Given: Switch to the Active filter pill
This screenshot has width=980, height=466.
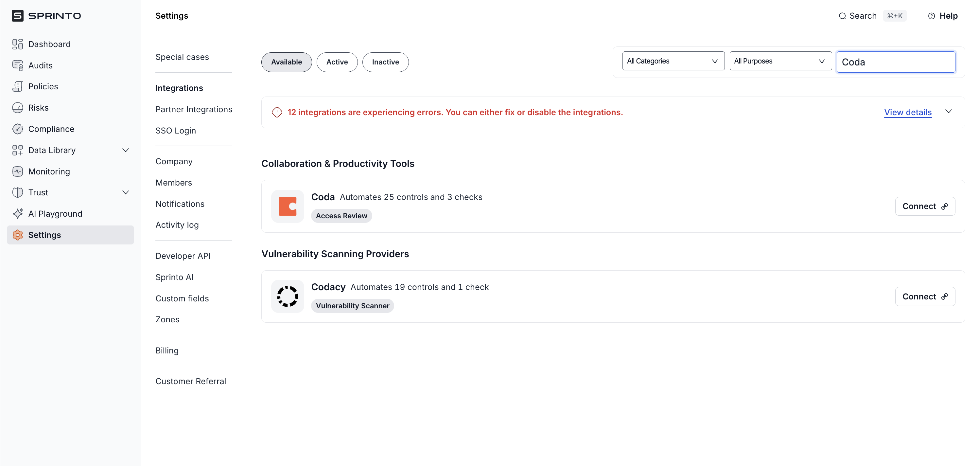Looking at the screenshot, I should pos(337,62).
